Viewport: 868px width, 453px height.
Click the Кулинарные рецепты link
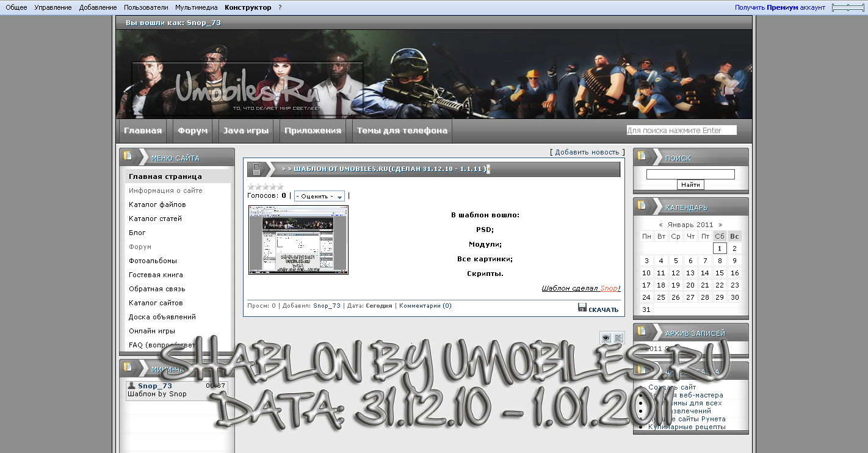(x=687, y=427)
